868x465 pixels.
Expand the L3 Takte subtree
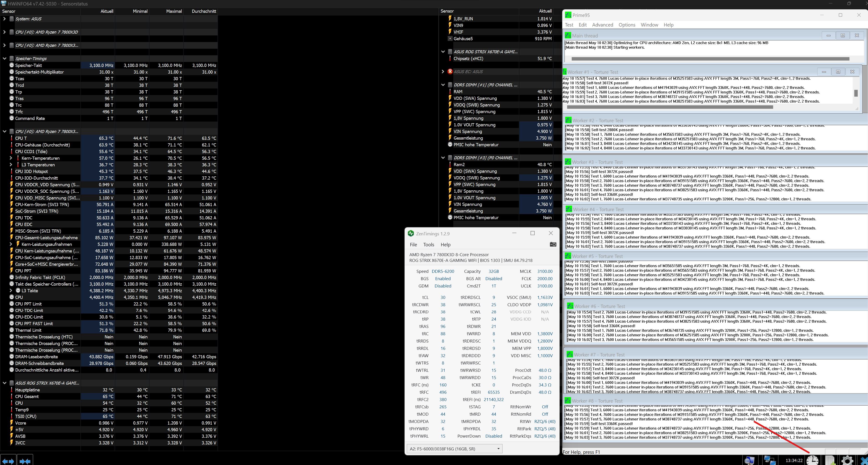click(x=11, y=290)
